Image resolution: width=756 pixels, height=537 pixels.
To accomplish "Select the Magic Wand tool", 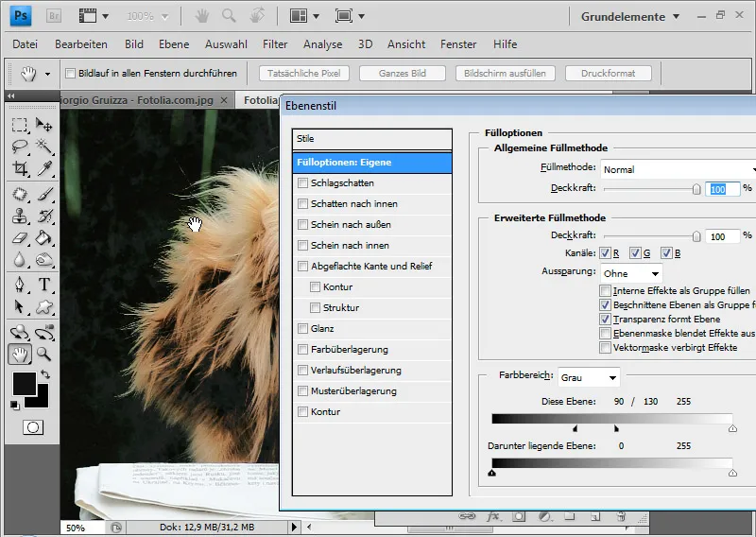I will tap(43, 147).
